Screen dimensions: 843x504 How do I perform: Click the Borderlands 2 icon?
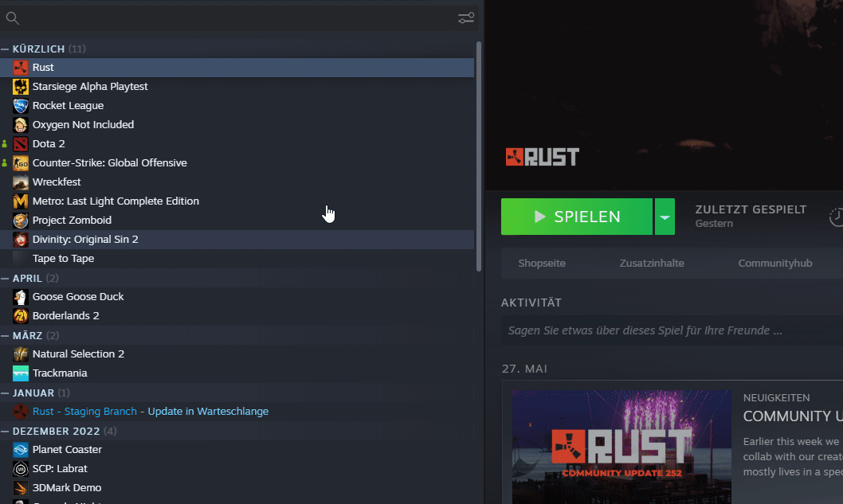tap(21, 316)
